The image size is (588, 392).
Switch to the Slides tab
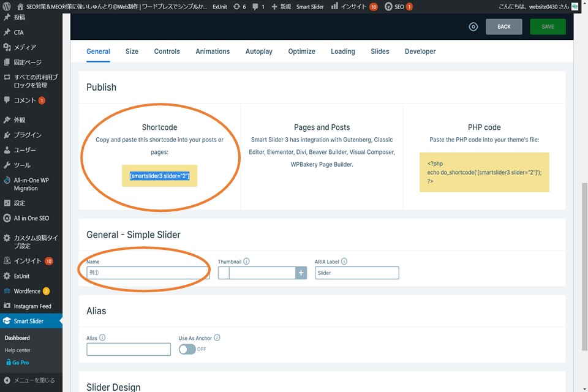coord(380,51)
